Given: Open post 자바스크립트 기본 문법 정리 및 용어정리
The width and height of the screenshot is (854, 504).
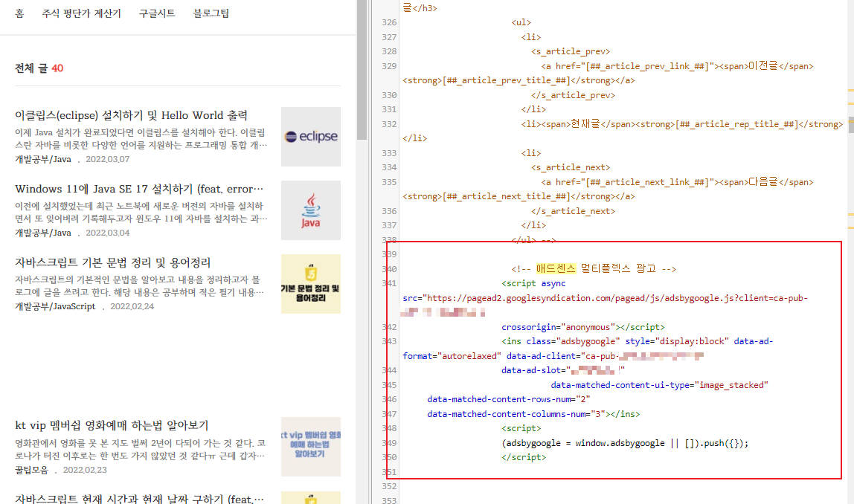Looking at the screenshot, I should [x=113, y=262].
